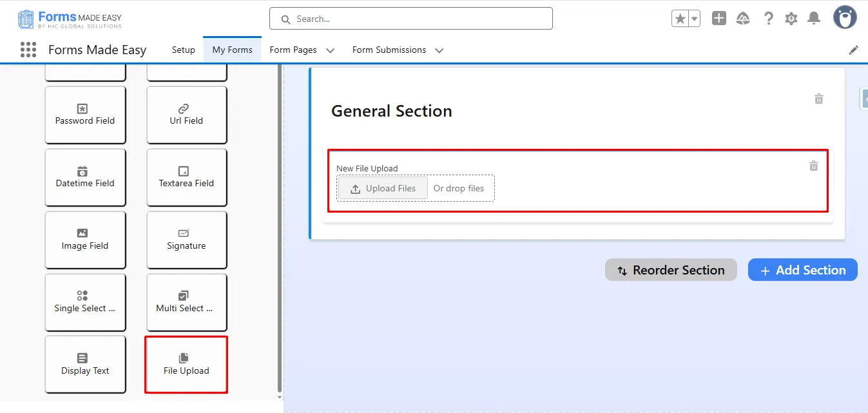Screen dimensions: 868x413
Task: Delete General Section with trash icon
Action: click(x=818, y=99)
